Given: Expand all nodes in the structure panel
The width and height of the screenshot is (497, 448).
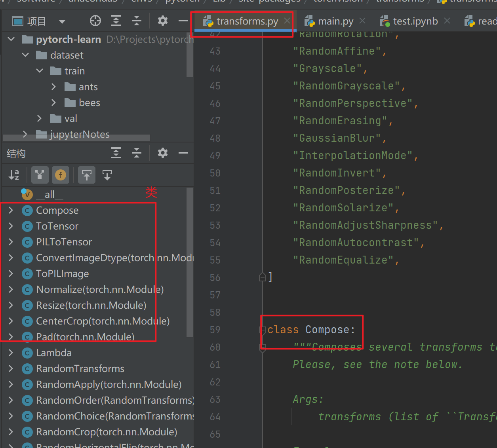Looking at the screenshot, I should pos(116,153).
